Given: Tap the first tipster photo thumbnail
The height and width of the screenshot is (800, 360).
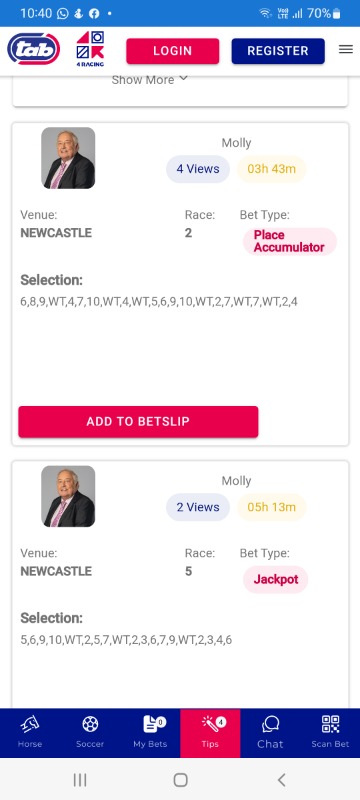Looking at the screenshot, I should (68, 158).
